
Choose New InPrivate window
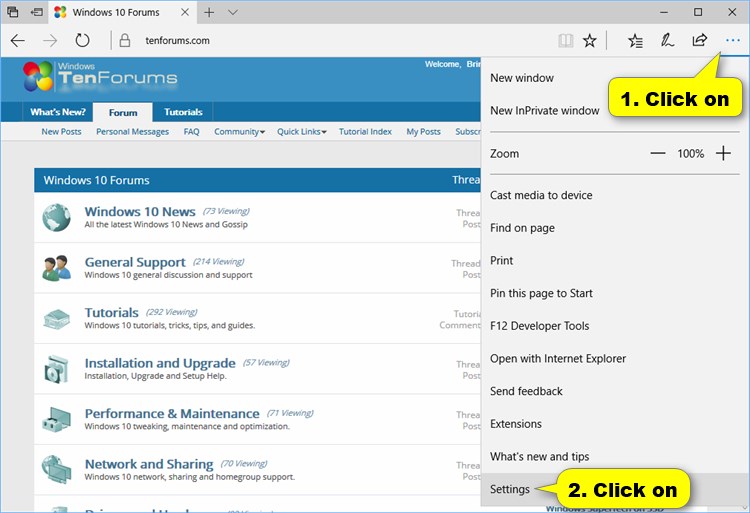[545, 111]
